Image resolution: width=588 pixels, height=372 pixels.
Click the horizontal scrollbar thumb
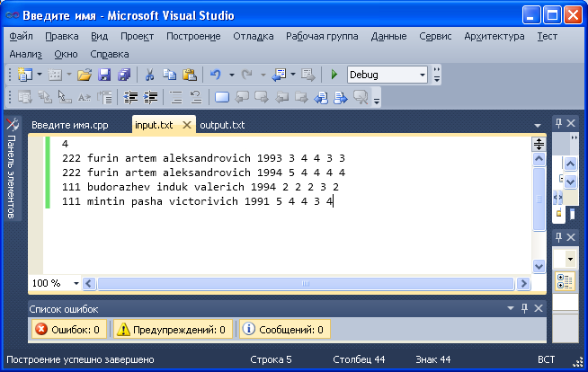tap(306, 283)
